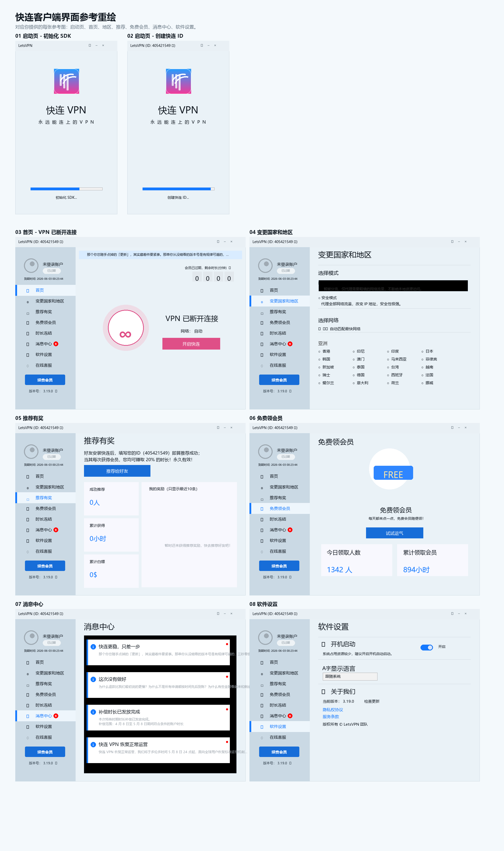Click the FREE badge icon in panel 06

coord(393,473)
